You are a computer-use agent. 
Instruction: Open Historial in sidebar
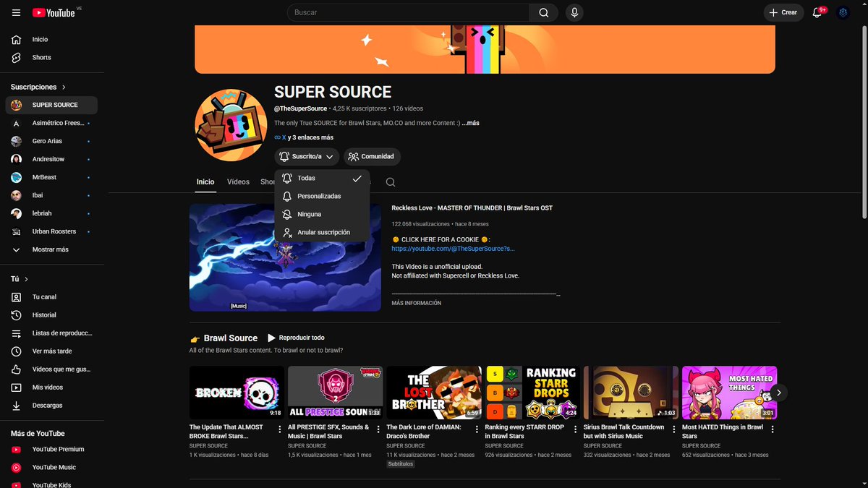point(51,315)
